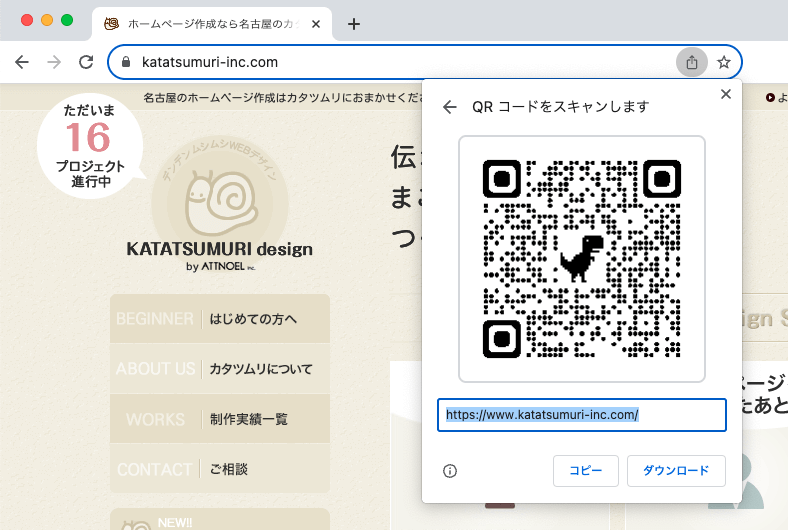Click the macOS yellow minimize button

(47, 20)
